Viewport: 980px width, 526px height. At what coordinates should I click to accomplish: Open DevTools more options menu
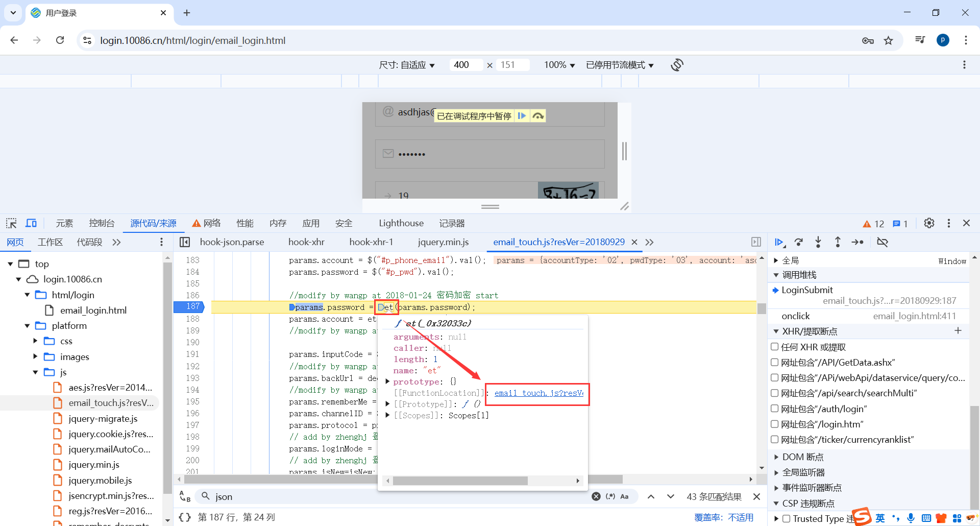coord(949,223)
